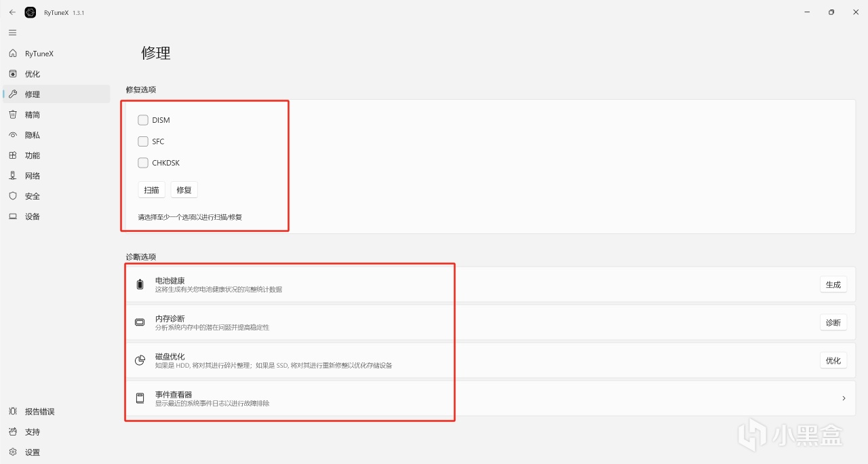Click the memory icon of 内存诊断
The image size is (868, 464).
tap(140, 322)
